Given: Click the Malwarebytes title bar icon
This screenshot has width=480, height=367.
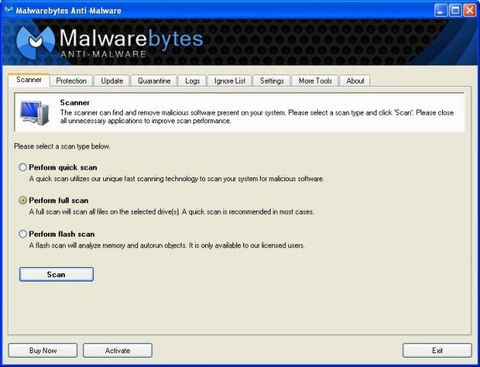Looking at the screenshot, I should pos(9,10).
